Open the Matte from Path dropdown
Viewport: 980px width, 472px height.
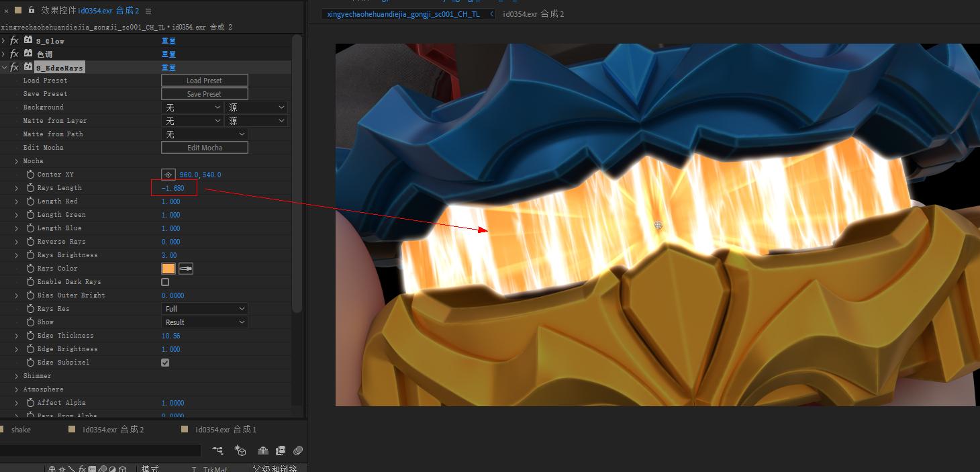(x=205, y=134)
